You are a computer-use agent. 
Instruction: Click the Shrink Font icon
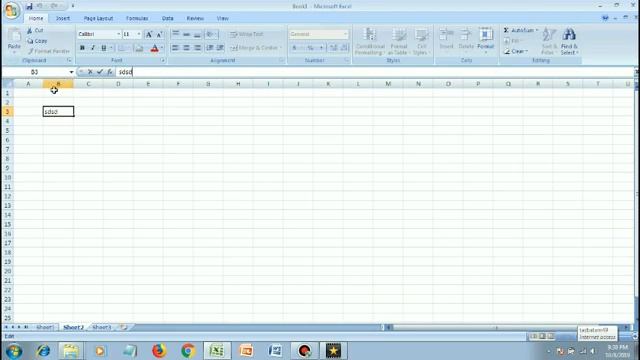[x=159, y=34]
